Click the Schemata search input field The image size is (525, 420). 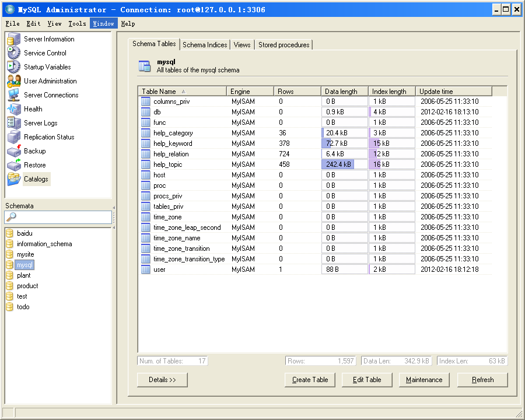(x=58, y=217)
